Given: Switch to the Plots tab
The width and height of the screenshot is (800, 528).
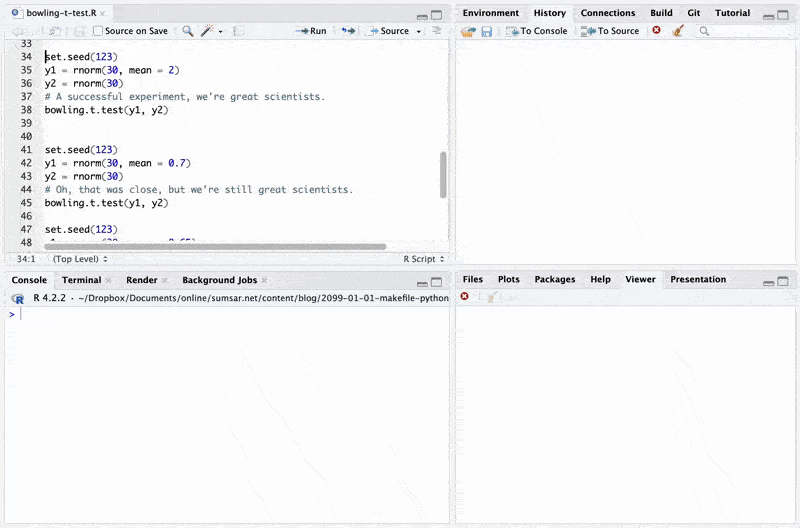Looking at the screenshot, I should [508, 280].
